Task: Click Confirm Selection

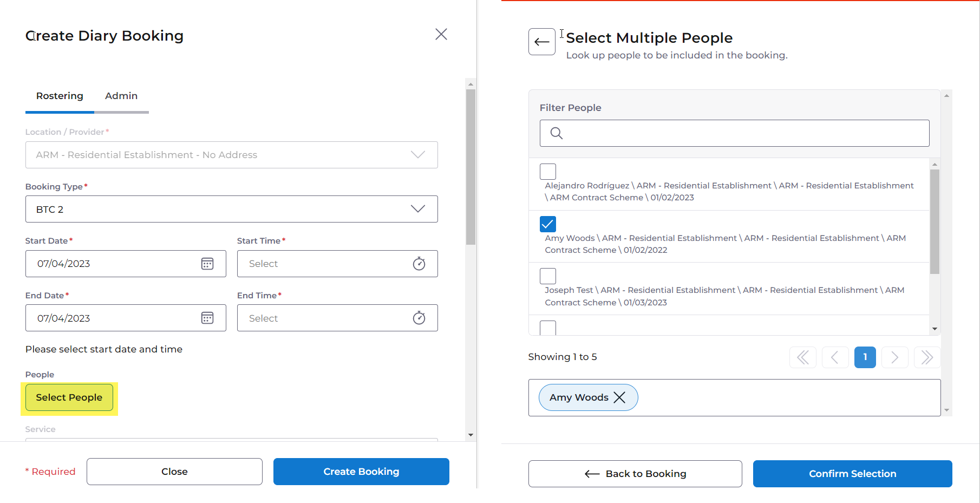Action: click(x=853, y=474)
